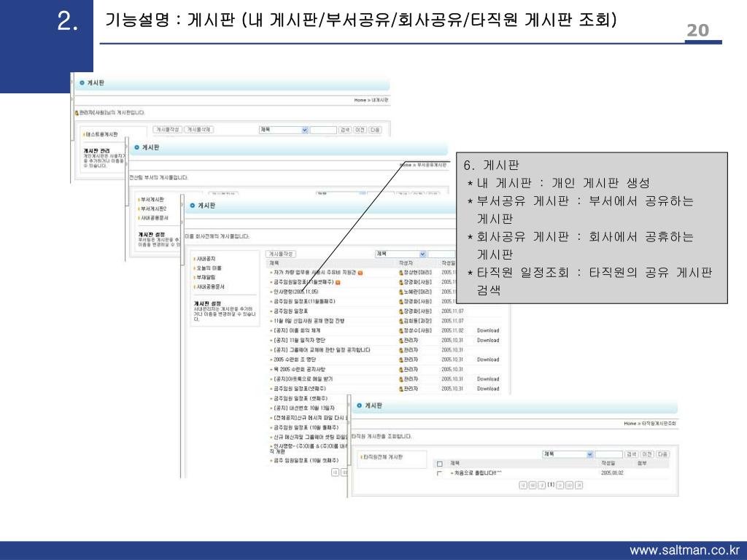Screen dimensions: 747x560
Task: Download attachment of '금주임원 일정표(넷째주)'
Action: 488,389
